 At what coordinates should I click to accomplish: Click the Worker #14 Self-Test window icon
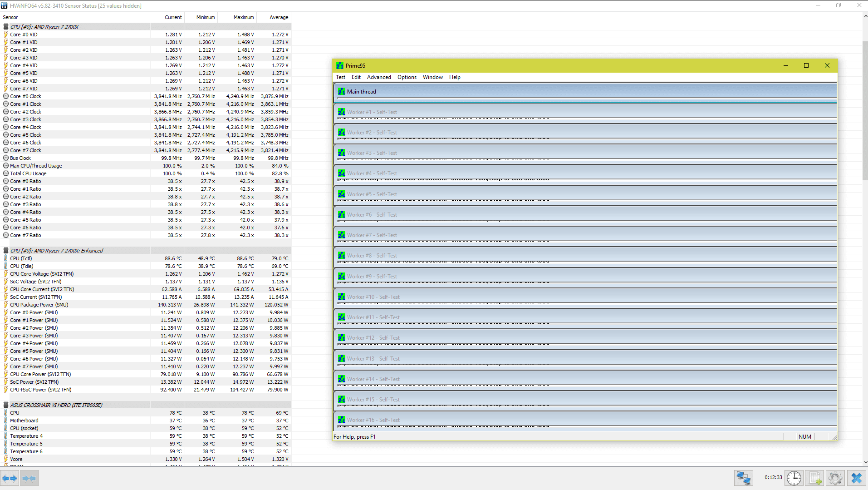[x=342, y=379]
